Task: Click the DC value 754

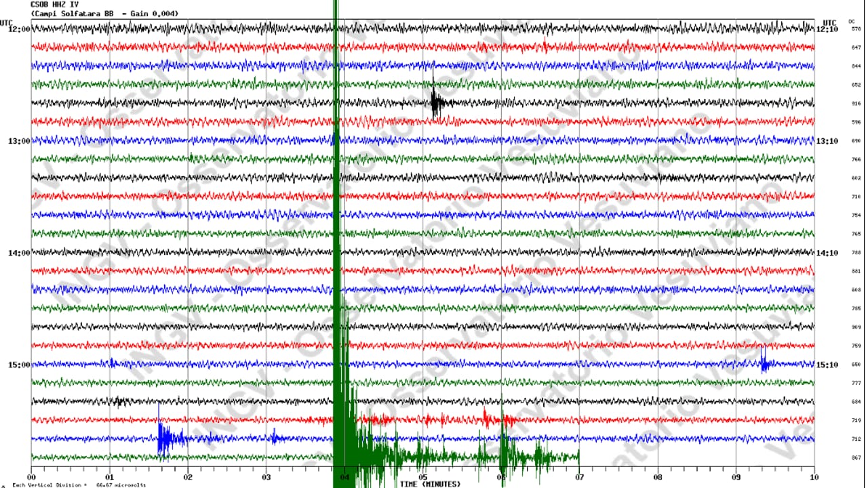Action: tap(856, 216)
